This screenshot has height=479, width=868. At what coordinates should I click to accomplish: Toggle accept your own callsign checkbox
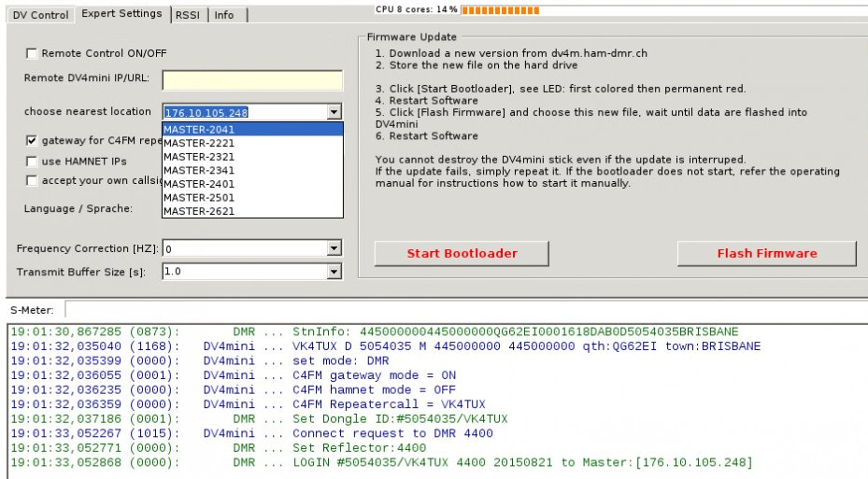tap(32, 181)
